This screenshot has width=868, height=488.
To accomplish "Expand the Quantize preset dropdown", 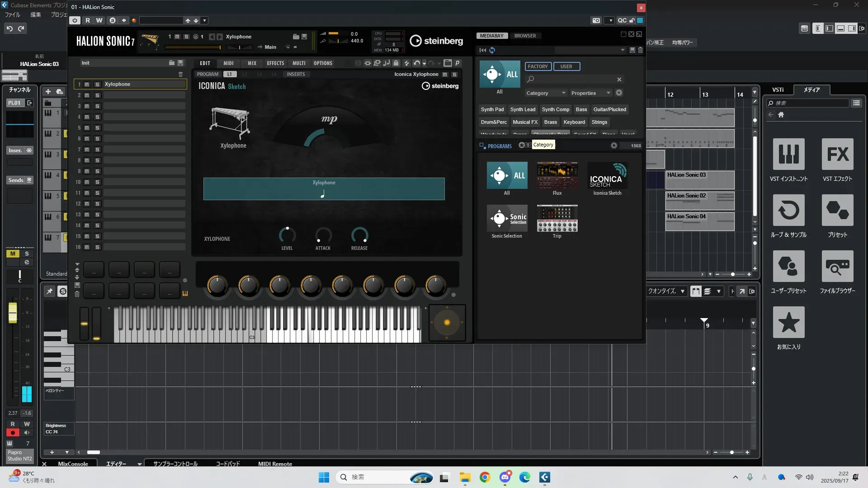I will [x=683, y=291].
